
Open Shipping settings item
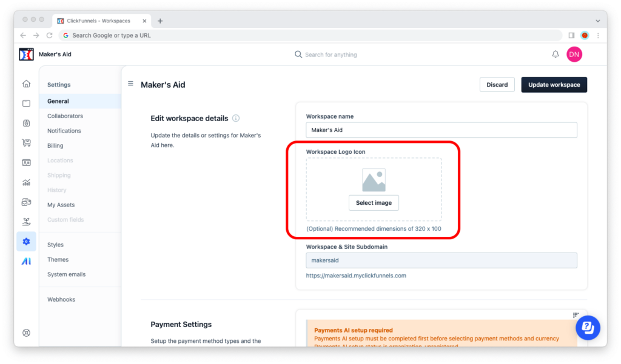(x=59, y=175)
